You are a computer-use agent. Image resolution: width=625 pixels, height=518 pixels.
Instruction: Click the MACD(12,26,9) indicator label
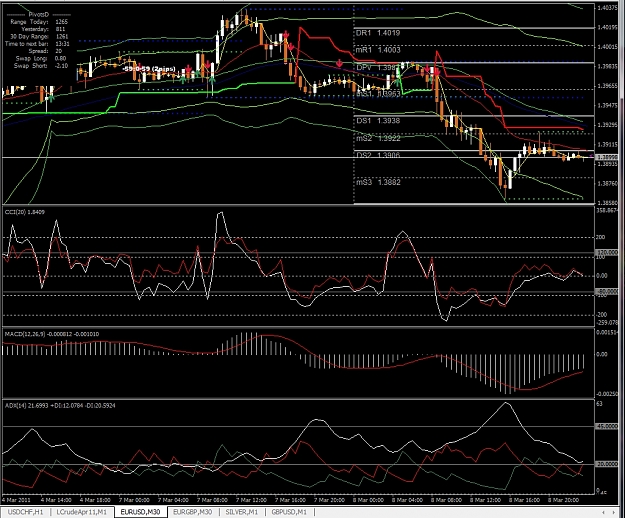52,334
